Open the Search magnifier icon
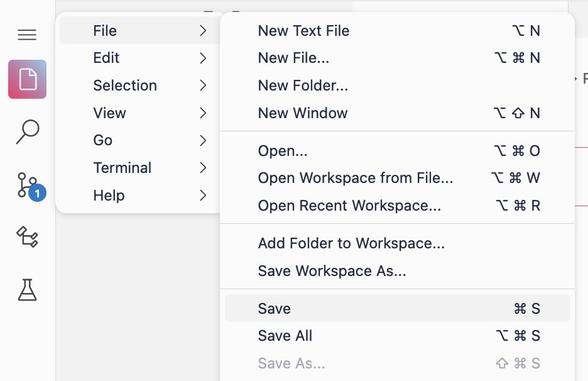Image resolution: width=588 pixels, height=381 pixels. click(x=27, y=132)
